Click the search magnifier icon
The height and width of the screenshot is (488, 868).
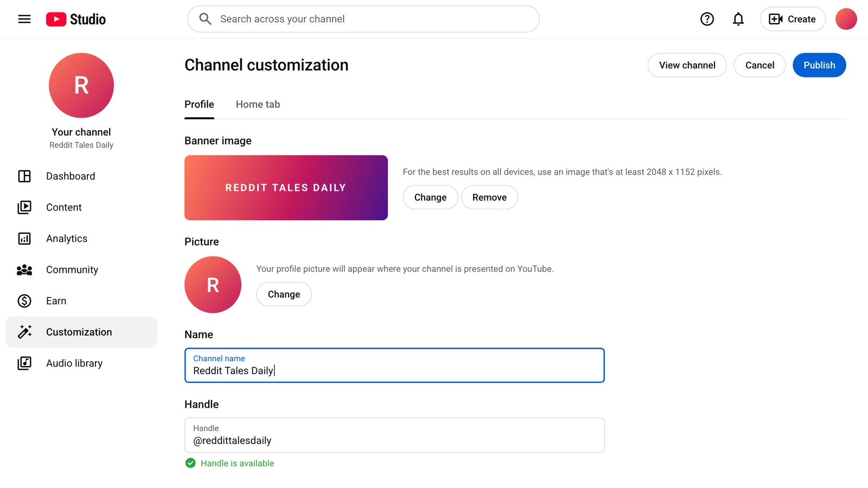pyautogui.click(x=205, y=19)
